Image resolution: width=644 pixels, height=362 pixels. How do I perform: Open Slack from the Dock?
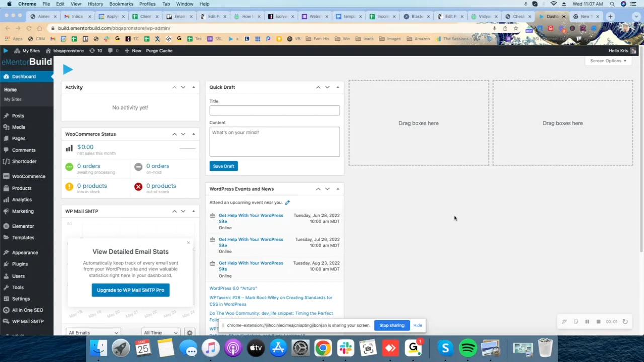click(345, 348)
